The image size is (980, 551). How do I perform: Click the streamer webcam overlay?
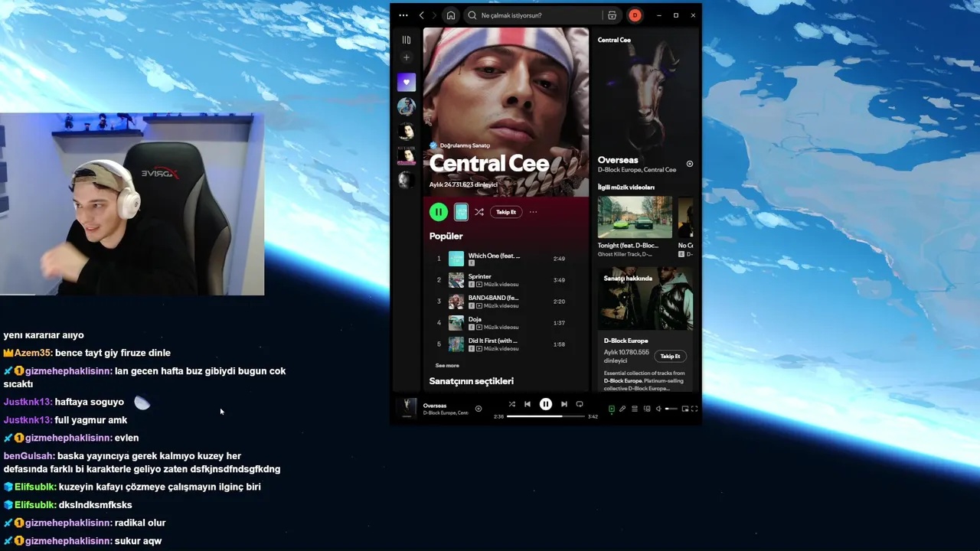(x=132, y=204)
